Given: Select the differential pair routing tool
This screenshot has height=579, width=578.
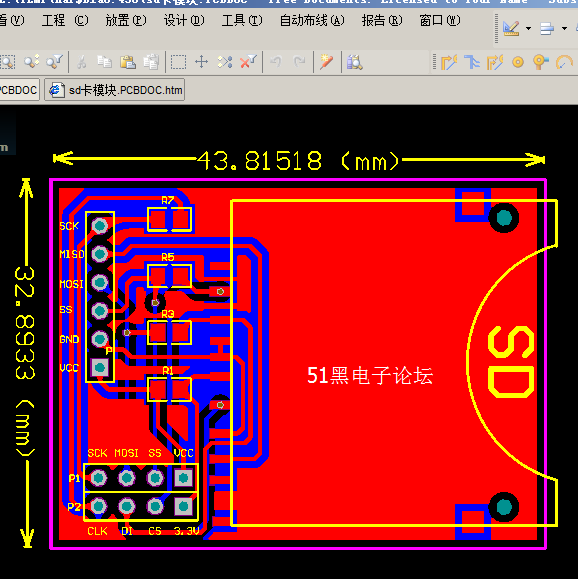Looking at the screenshot, I should point(495,62).
